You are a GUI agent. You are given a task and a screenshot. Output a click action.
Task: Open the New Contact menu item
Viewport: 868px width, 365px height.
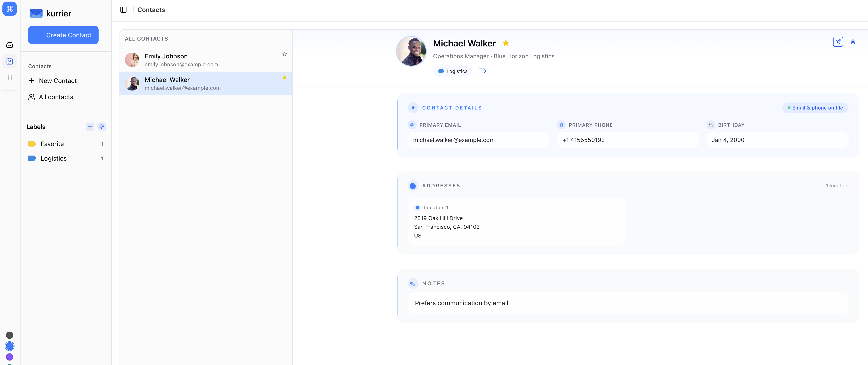58,81
